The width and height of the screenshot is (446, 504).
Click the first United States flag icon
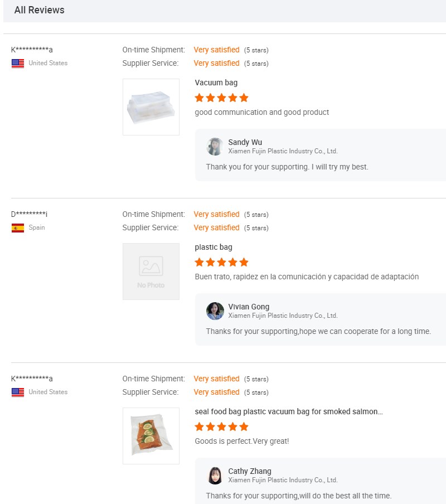click(18, 64)
